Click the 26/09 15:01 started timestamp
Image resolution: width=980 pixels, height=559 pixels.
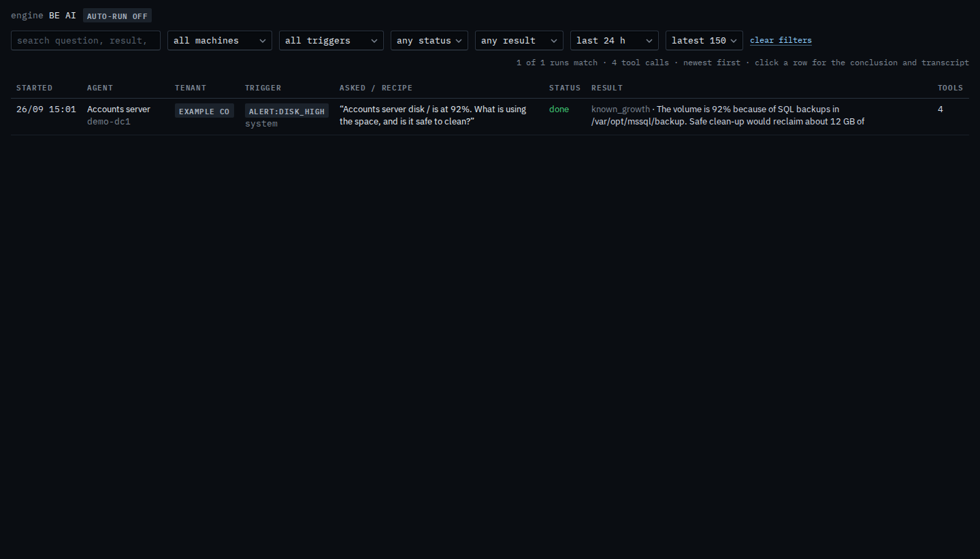pos(46,109)
